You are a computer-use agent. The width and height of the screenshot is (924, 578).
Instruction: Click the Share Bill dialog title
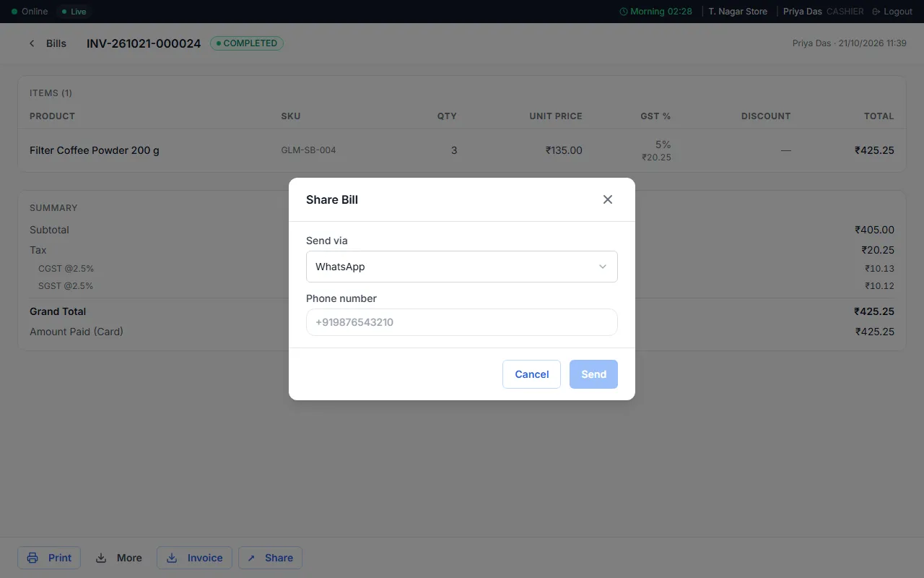(332, 199)
